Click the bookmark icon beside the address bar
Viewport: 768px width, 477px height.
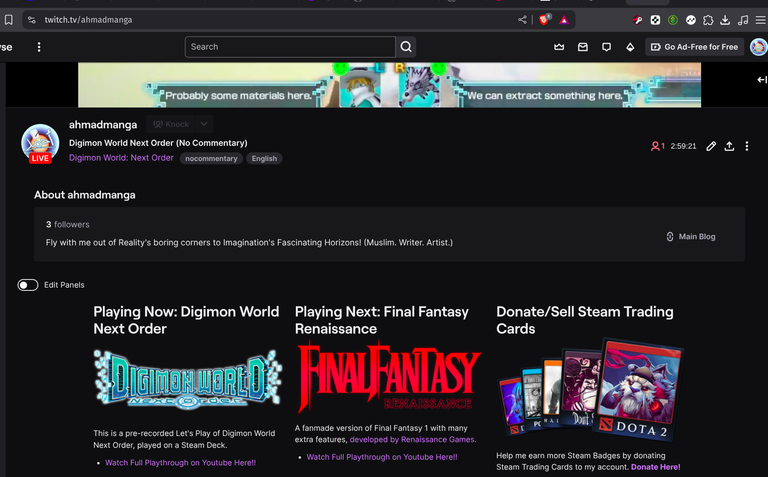8,20
